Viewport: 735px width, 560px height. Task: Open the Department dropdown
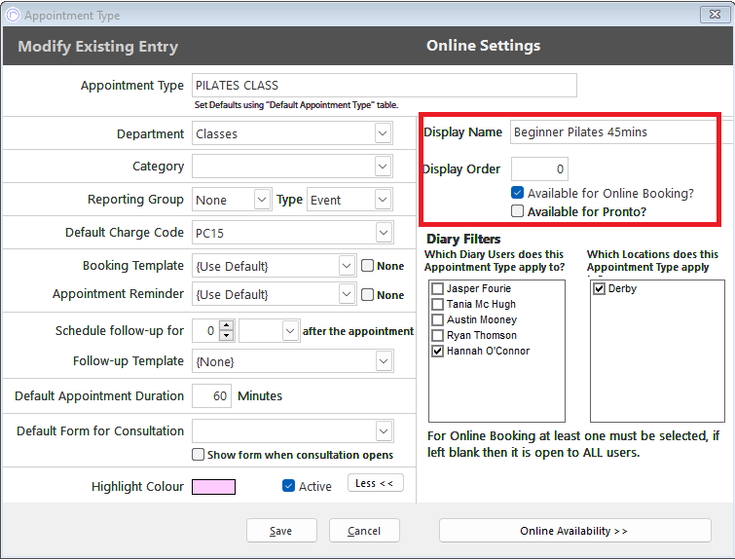[x=383, y=133]
